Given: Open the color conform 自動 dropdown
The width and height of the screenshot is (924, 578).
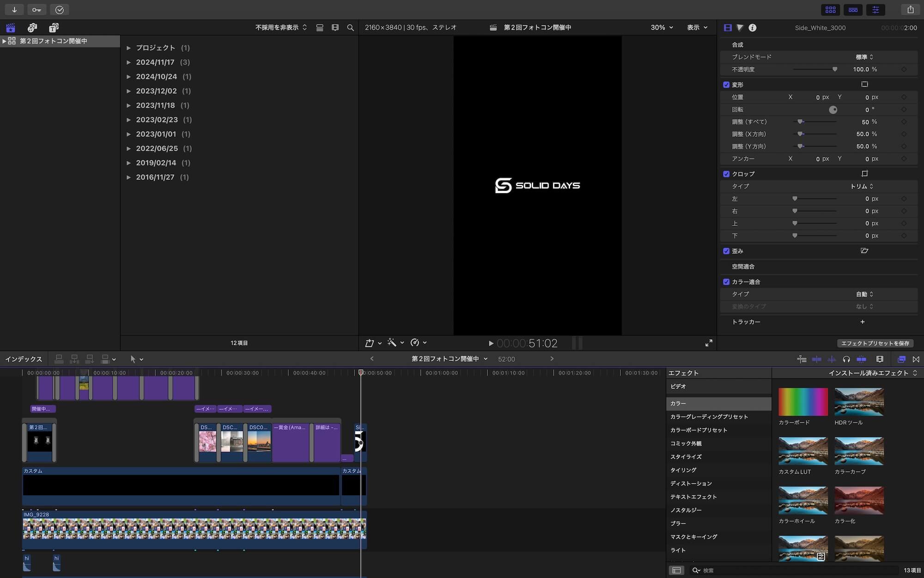Looking at the screenshot, I should 864,294.
